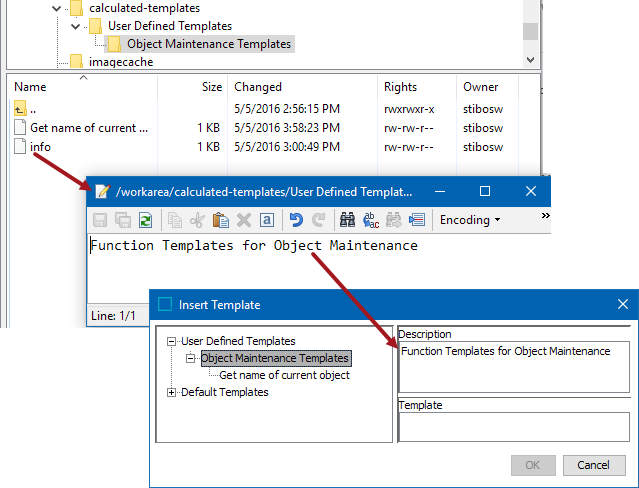Click the Copy icon in editor toolbar
The width and height of the screenshot is (639, 488).
click(x=175, y=220)
